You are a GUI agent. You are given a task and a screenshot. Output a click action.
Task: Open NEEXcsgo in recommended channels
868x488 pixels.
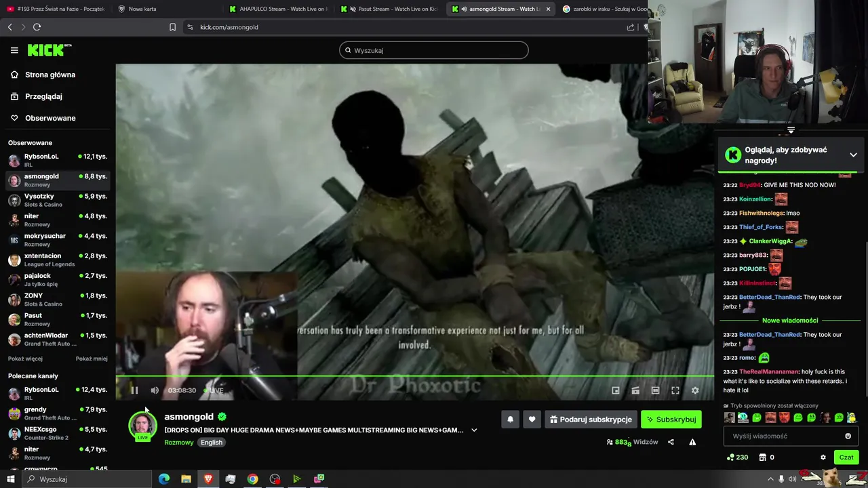(x=58, y=433)
